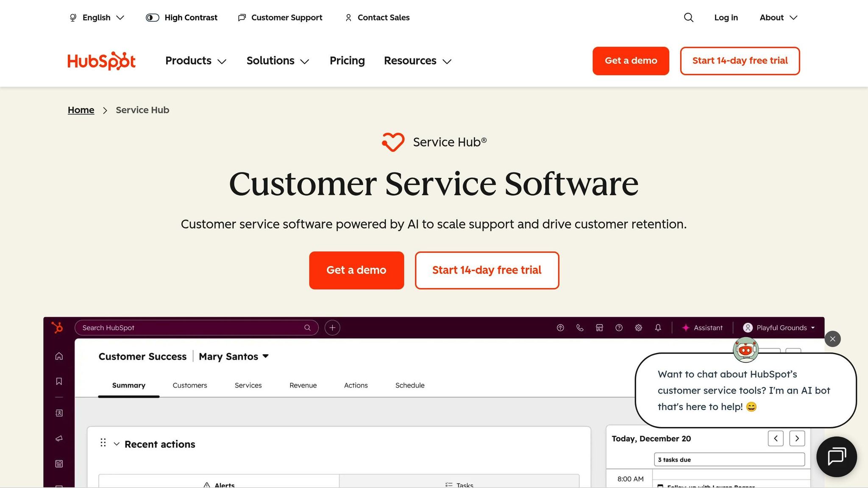This screenshot has width=868, height=488.
Task: Select the Marketing megaphone icon in sidebar
Action: tap(59, 438)
